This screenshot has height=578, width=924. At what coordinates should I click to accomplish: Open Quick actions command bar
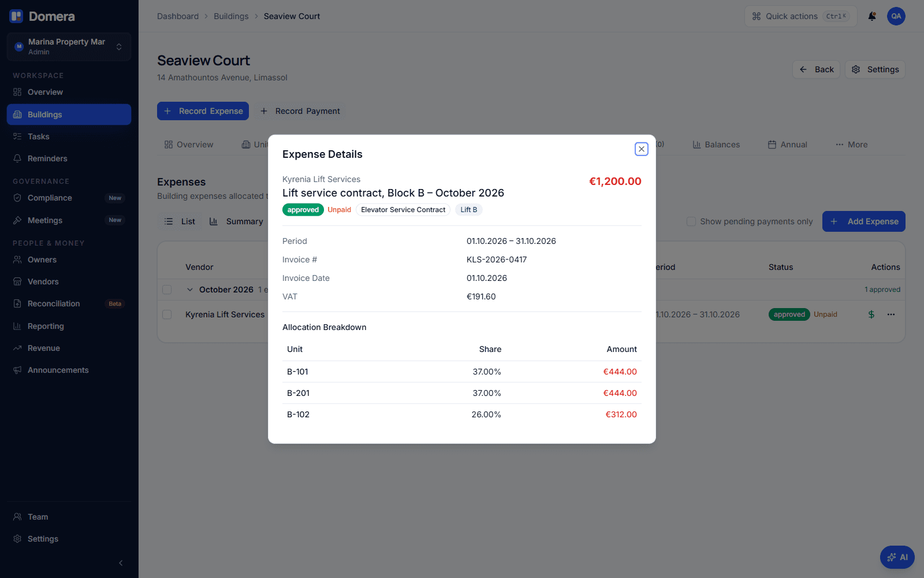coord(801,16)
